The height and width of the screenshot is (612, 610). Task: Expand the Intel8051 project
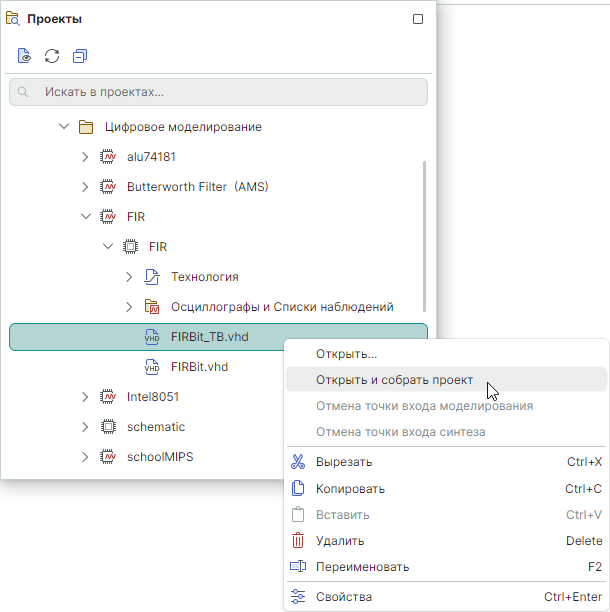click(x=86, y=397)
